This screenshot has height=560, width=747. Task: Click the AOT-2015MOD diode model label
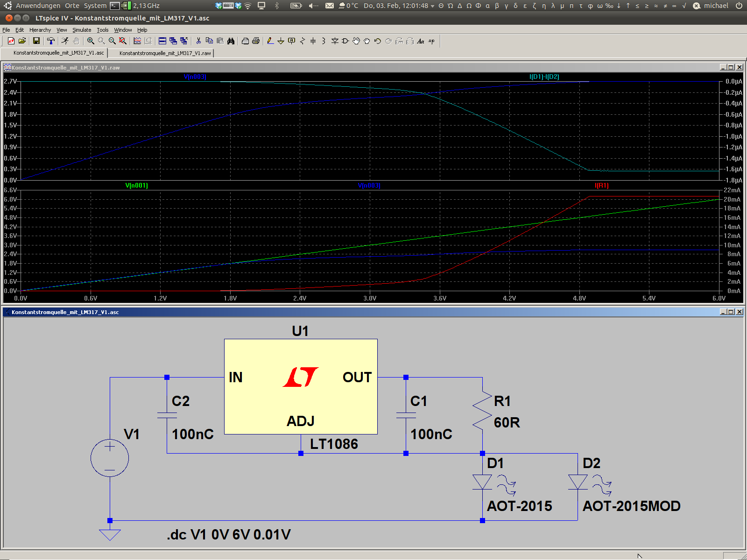(632, 506)
